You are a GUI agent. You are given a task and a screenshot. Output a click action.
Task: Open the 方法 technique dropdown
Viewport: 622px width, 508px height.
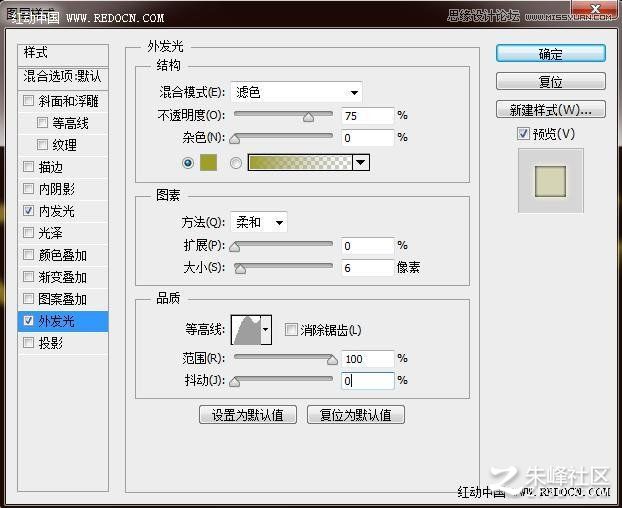[x=259, y=222]
